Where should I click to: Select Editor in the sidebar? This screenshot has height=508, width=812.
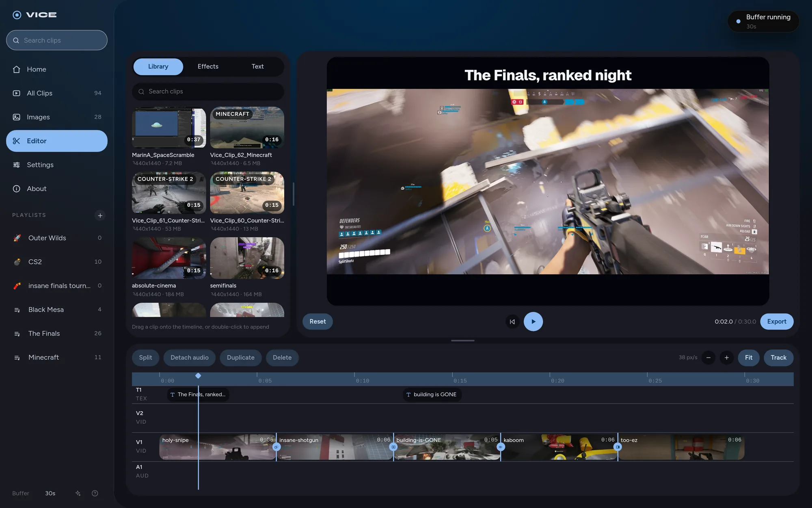(x=57, y=141)
